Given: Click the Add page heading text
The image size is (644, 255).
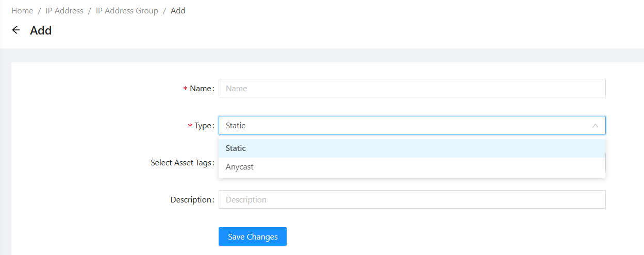Looking at the screenshot, I should pyautogui.click(x=41, y=30).
